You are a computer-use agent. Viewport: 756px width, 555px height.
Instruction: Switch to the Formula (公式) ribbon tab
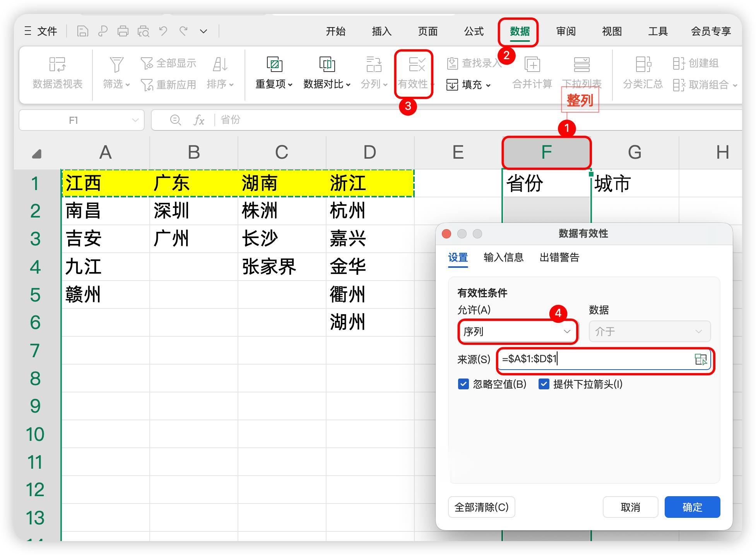click(x=474, y=31)
